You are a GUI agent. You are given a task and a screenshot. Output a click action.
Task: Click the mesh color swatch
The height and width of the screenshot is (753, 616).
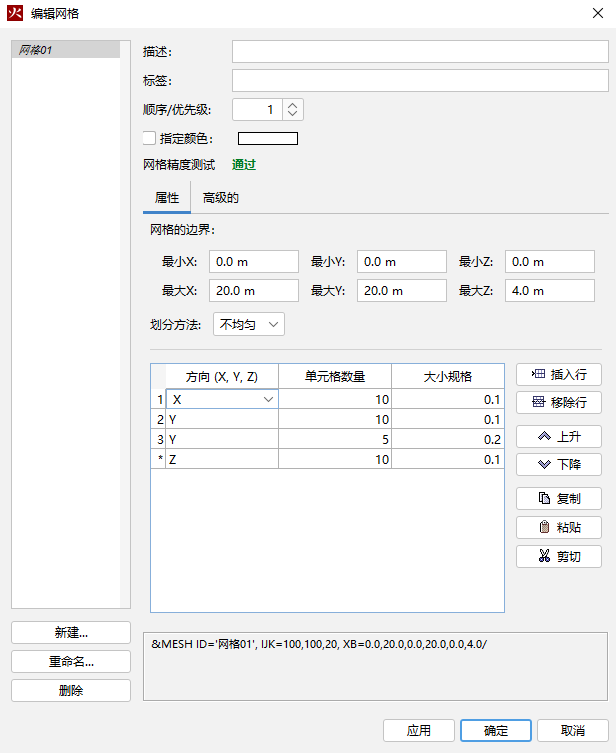point(267,139)
